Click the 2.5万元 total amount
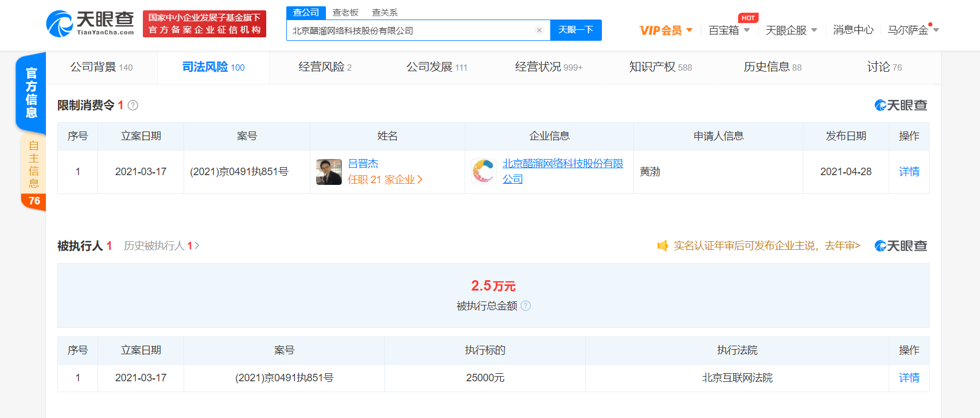This screenshot has height=418, width=980. [x=493, y=286]
